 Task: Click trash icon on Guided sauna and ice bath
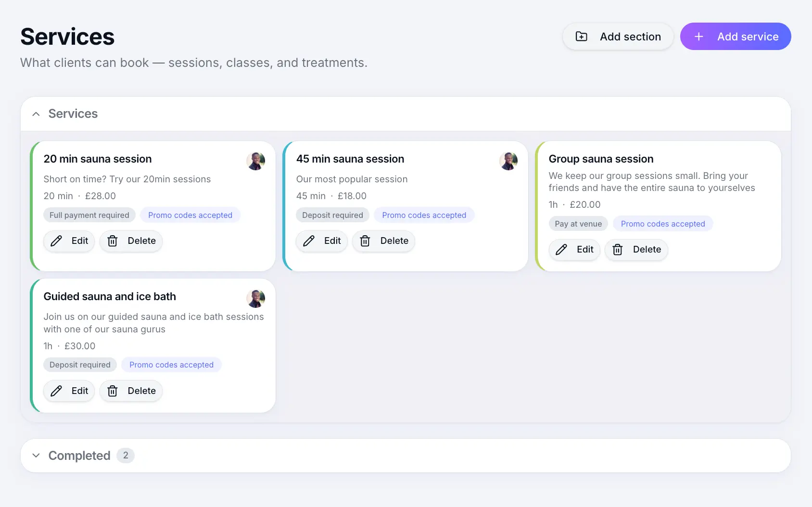point(112,391)
